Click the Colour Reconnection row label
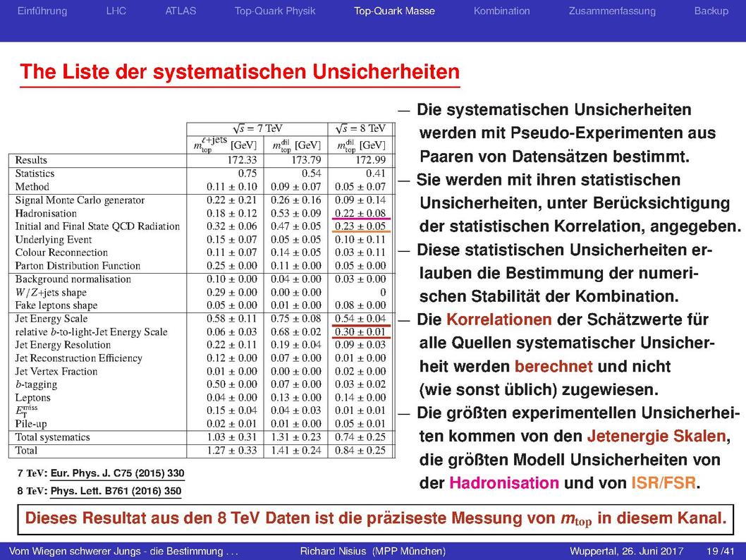The height and width of the screenshot is (560, 746). [61, 252]
